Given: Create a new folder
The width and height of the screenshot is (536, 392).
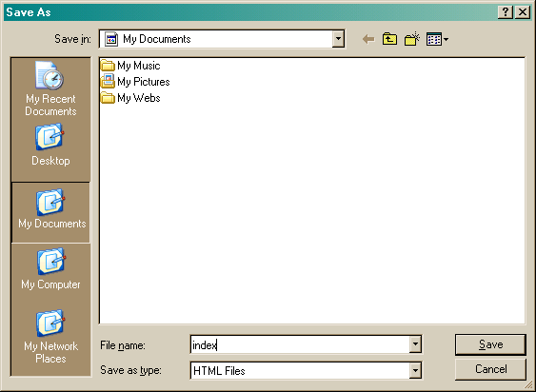Looking at the screenshot, I should (x=411, y=39).
